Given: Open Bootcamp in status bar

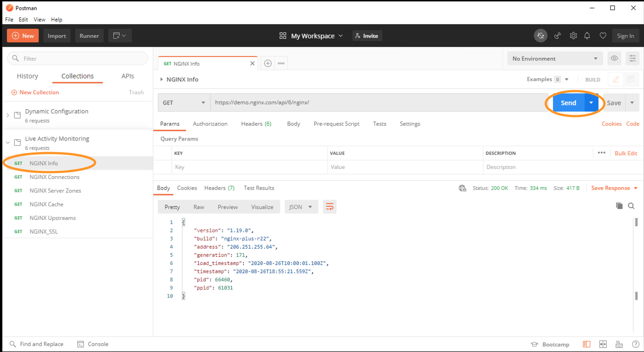Looking at the screenshot, I should point(550,344).
